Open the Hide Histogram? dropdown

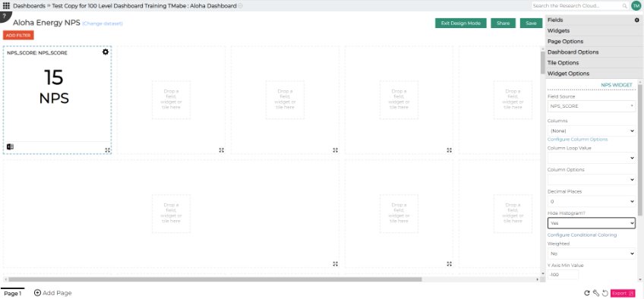click(592, 223)
